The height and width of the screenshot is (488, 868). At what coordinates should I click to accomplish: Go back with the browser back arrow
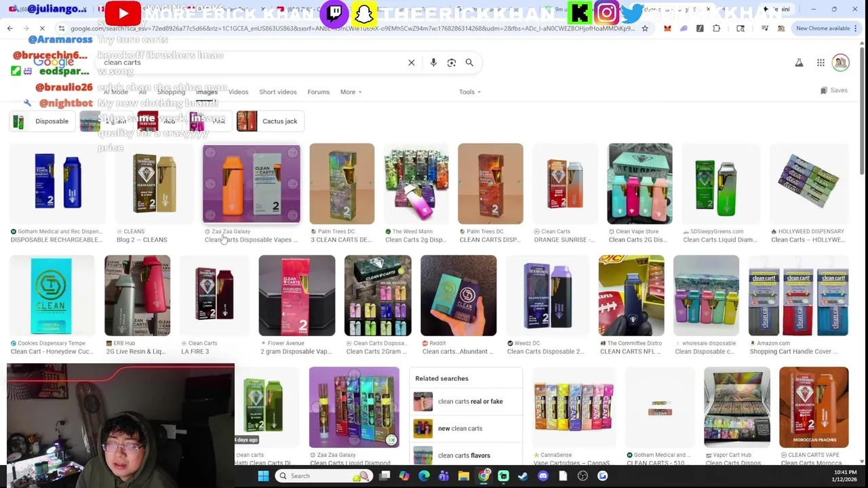point(9,28)
